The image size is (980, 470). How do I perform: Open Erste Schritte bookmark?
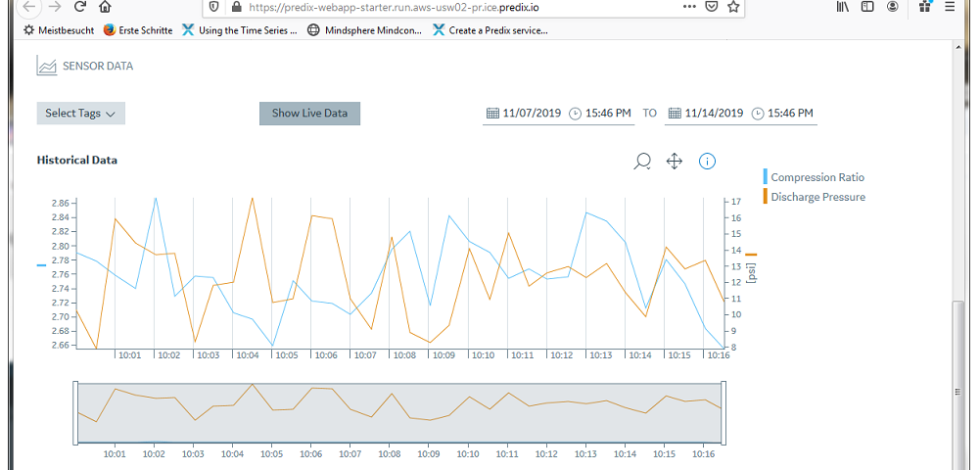point(138,30)
